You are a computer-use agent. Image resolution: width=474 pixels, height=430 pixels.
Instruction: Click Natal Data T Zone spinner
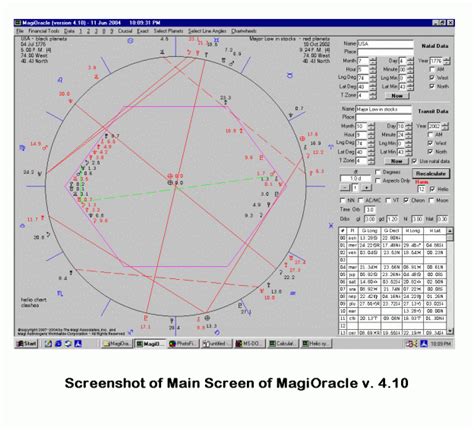373,95
